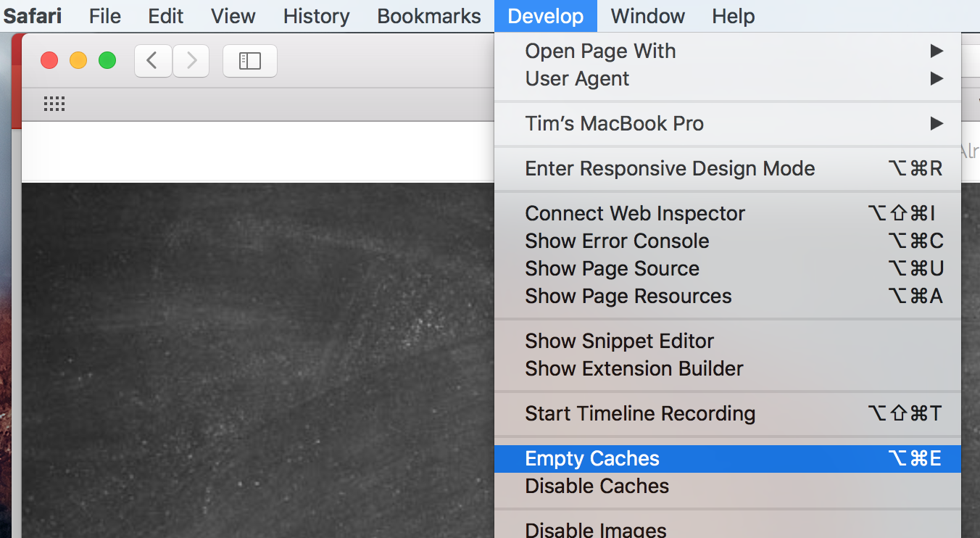Open the View menu
Viewport: 980px width, 538px height.
(x=233, y=16)
